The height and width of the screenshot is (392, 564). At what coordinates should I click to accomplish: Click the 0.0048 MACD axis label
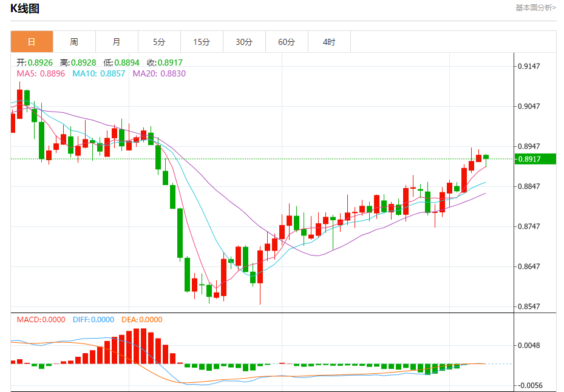tap(529, 345)
